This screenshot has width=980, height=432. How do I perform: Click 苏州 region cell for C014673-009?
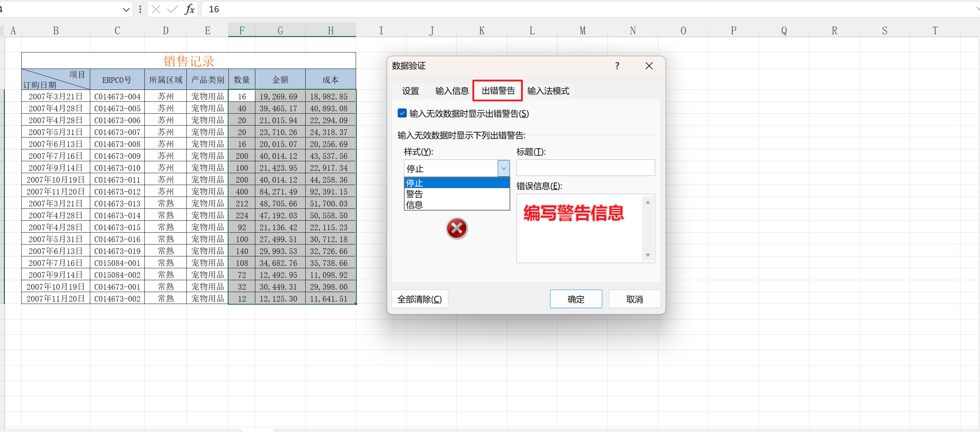[x=165, y=156]
